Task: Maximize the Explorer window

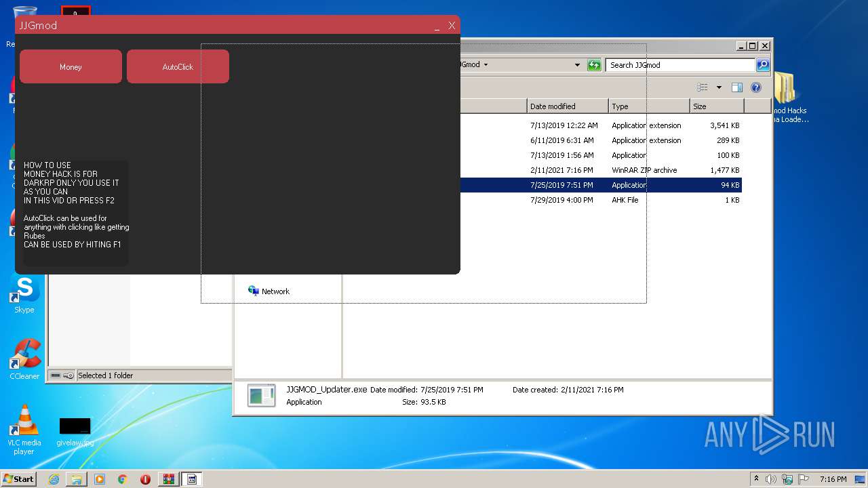Action: [x=752, y=46]
